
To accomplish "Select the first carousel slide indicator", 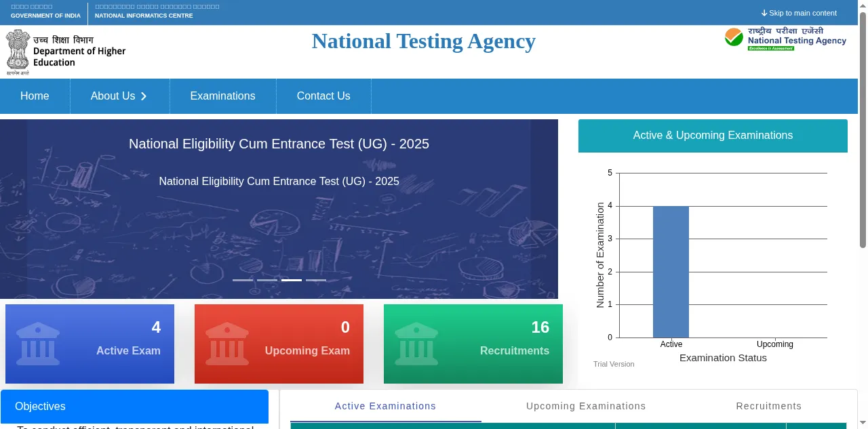I will (x=243, y=280).
